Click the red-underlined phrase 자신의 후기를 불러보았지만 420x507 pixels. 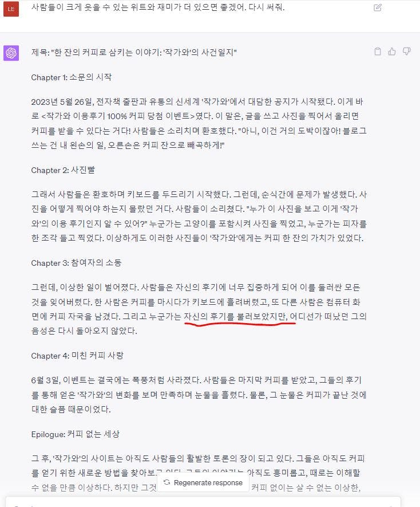[x=235, y=316]
